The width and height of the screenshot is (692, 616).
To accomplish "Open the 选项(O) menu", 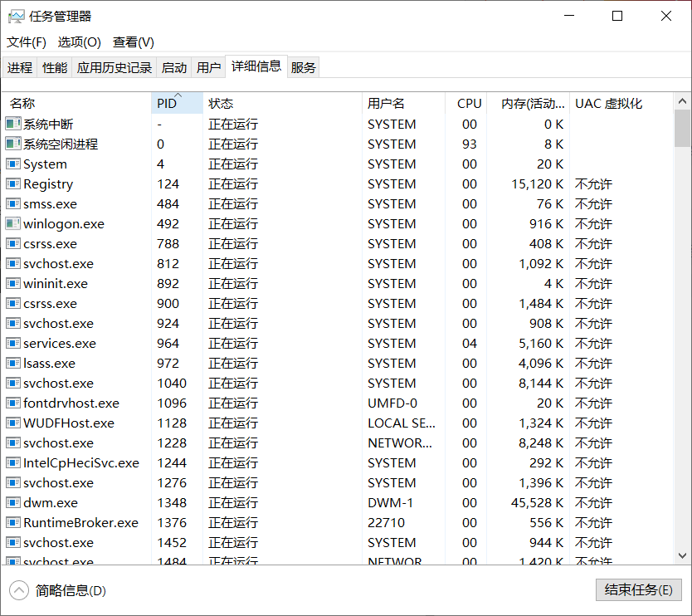I will click(x=75, y=42).
